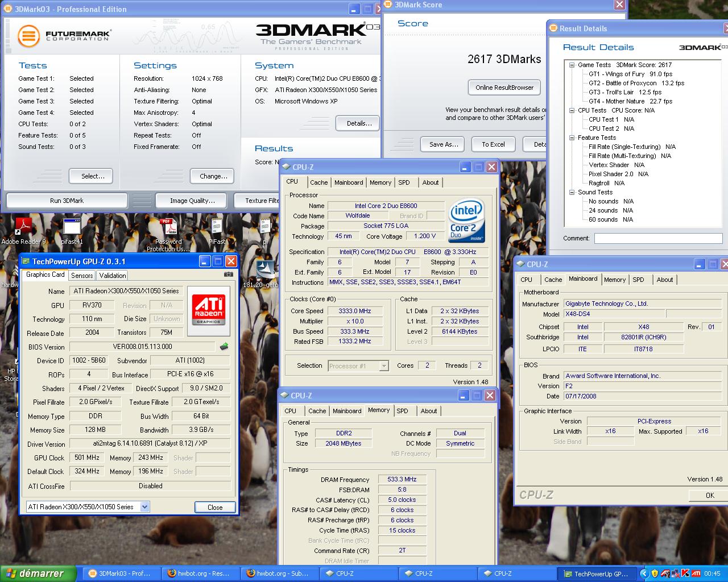Click the Intel Core 2 Duo logo in CPU-Z
Image resolution: width=728 pixels, height=582 pixels.
466,221
